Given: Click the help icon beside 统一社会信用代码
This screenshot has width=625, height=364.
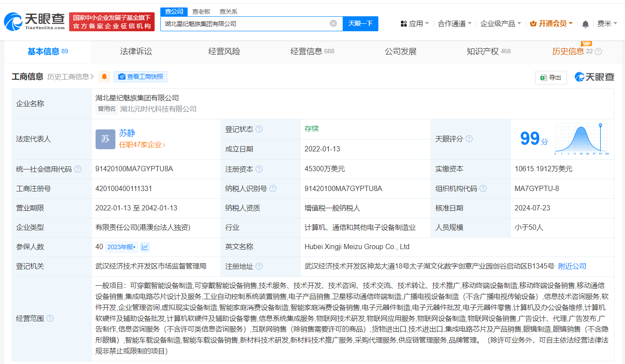Looking at the screenshot, I should pos(78,169).
